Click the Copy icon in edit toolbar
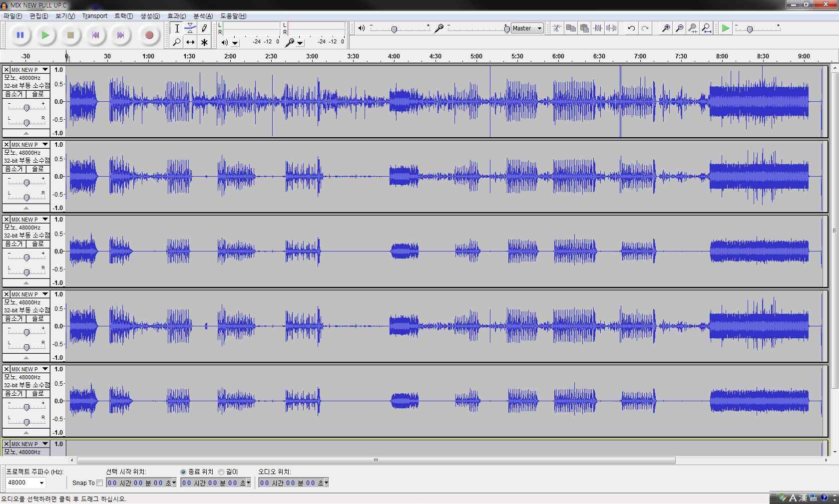 tap(571, 28)
